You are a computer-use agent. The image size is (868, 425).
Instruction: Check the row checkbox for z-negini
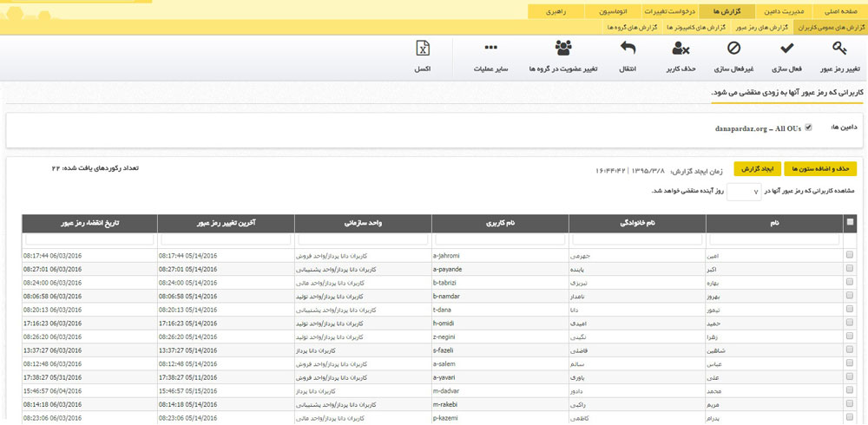point(850,336)
